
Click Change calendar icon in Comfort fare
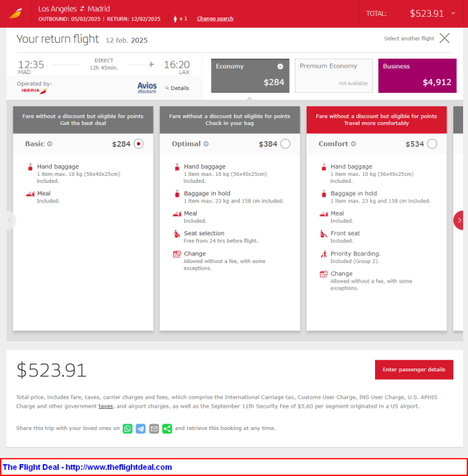point(323,274)
